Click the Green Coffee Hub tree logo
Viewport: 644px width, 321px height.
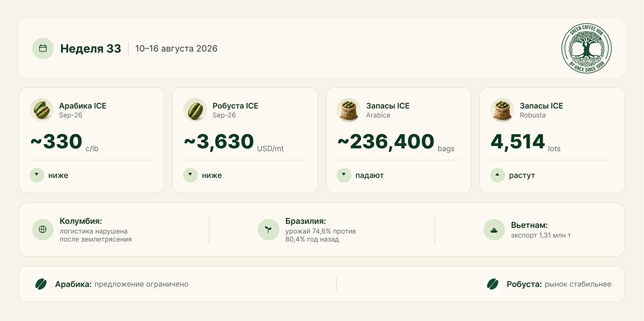click(x=586, y=49)
